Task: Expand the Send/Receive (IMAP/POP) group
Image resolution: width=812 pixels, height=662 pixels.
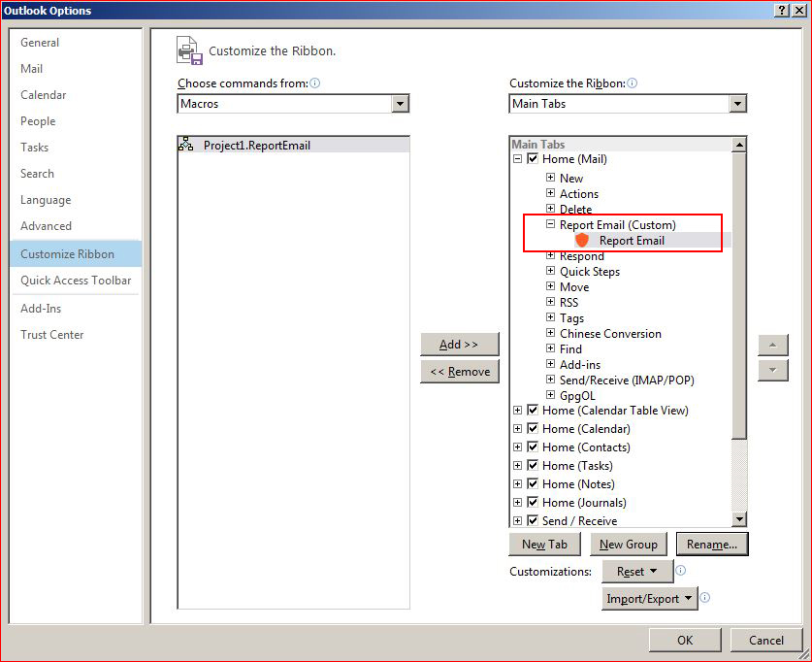Action: tap(550, 380)
